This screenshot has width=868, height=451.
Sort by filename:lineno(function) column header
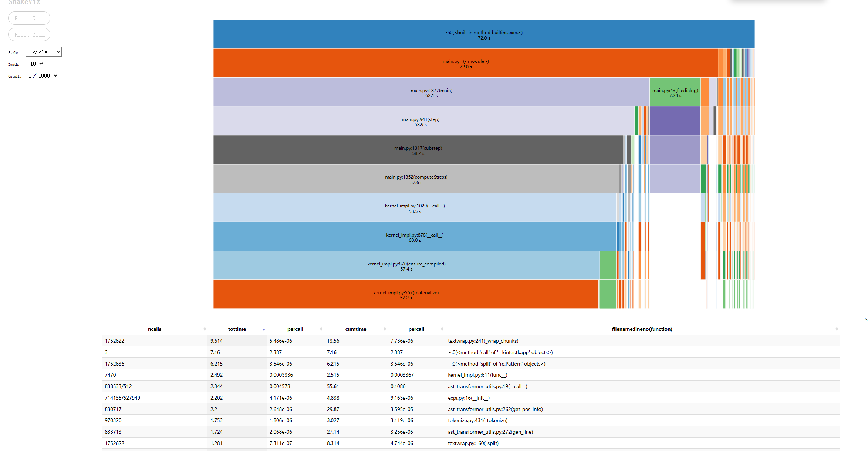tap(642, 329)
